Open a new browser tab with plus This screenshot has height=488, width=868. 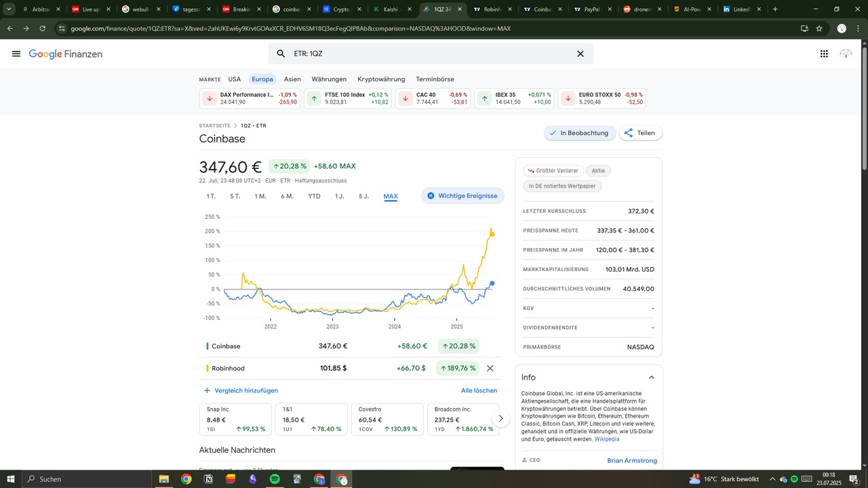click(775, 9)
